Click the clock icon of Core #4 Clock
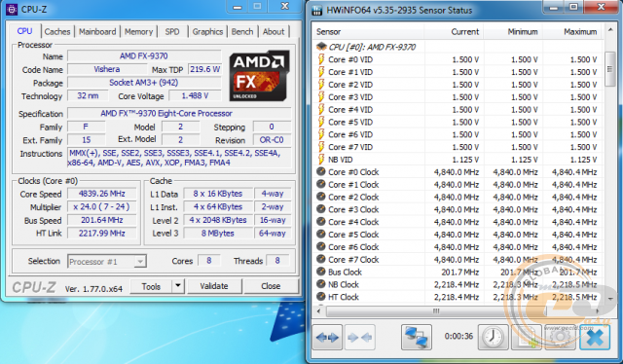The width and height of the screenshot is (623, 364). (321, 222)
